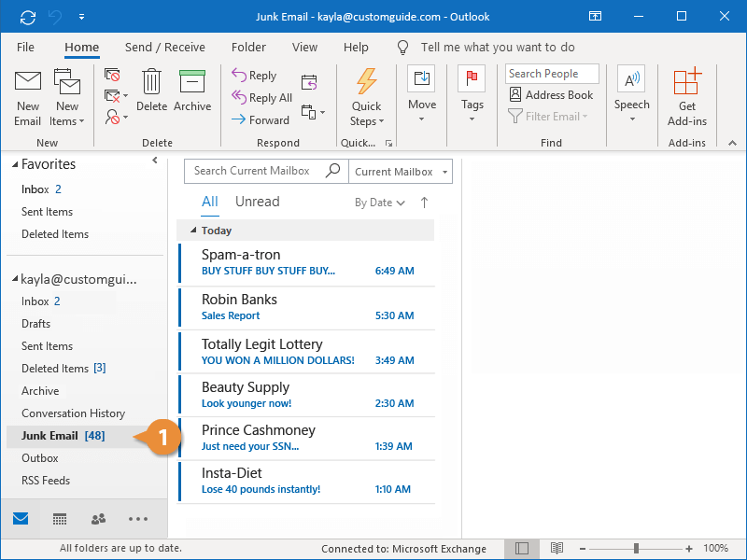Click the search magnifying glass icon
This screenshot has width=747, height=560.
(x=332, y=171)
